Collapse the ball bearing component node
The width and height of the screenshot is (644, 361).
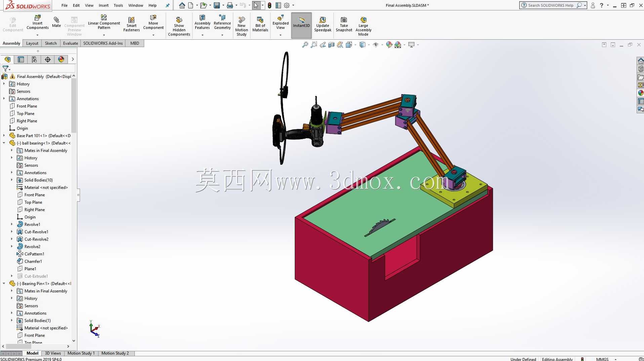point(4,143)
